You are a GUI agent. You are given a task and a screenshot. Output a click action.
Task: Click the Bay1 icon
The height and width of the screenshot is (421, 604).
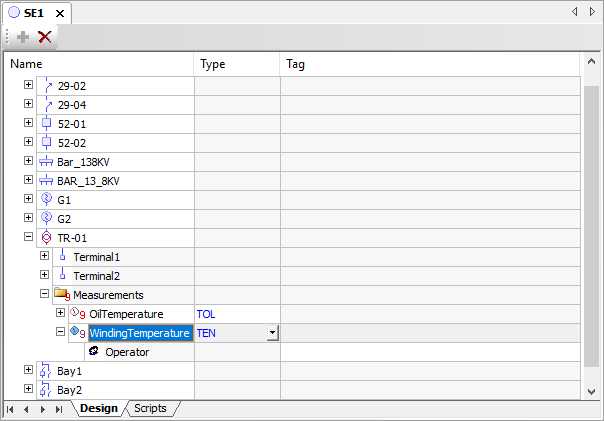(46, 371)
